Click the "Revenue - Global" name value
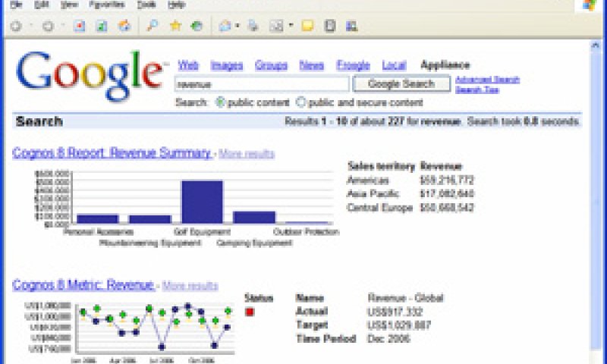The image size is (607, 364). click(405, 298)
